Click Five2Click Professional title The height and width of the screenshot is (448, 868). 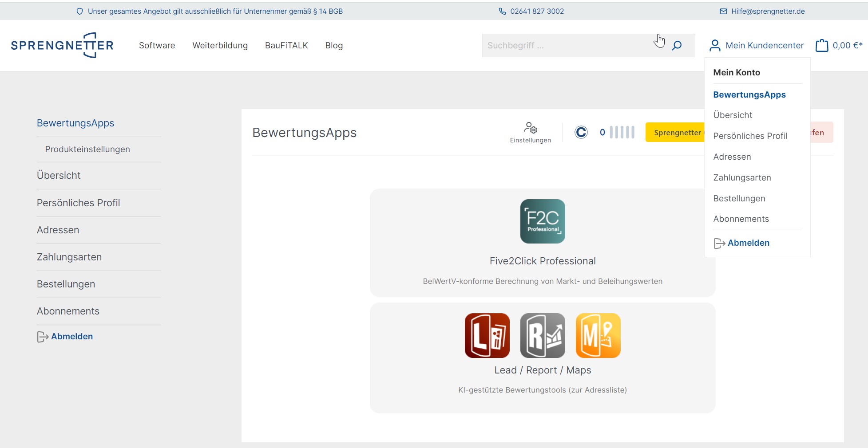pos(543,261)
